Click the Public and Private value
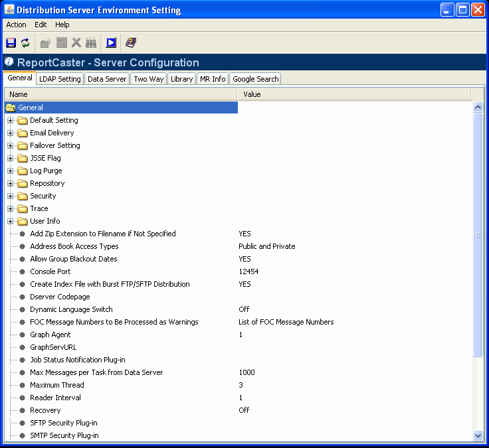This screenshot has width=489, height=448. point(267,246)
